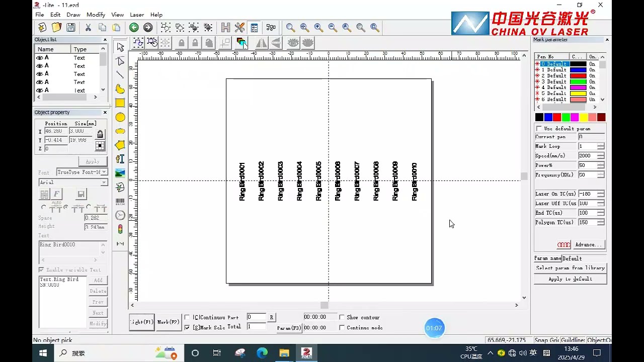Click the green Undo arrow icon
This screenshot has height=362, width=644.
tap(134, 27)
